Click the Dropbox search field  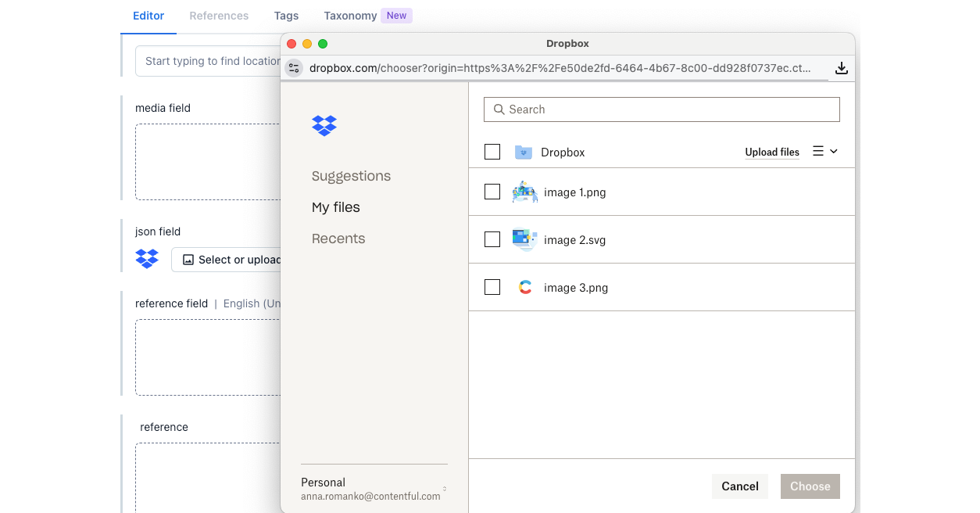pos(662,109)
